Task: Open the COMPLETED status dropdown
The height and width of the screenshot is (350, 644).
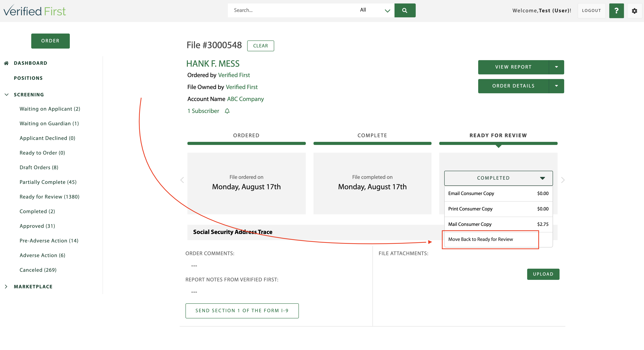Action: tap(498, 178)
